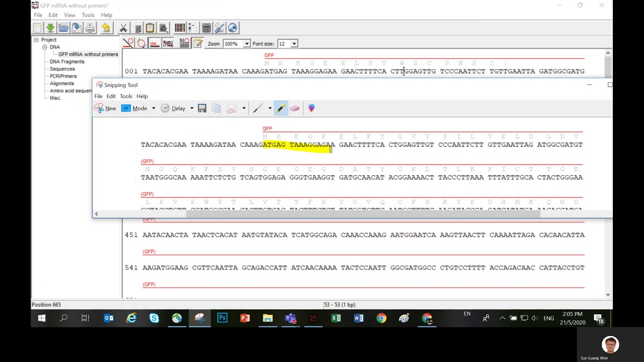Select Misc. in project tree

pos(55,98)
